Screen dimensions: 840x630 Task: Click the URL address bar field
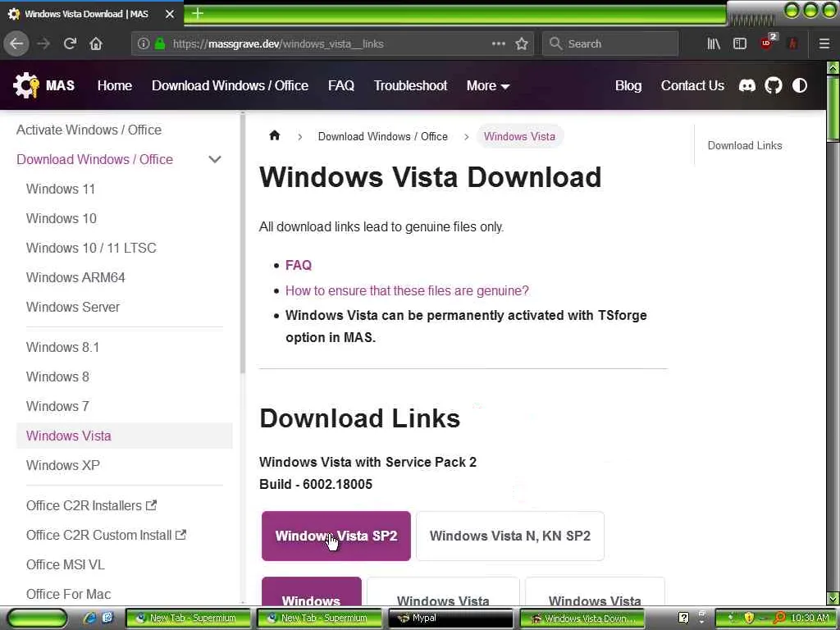[x=332, y=43]
